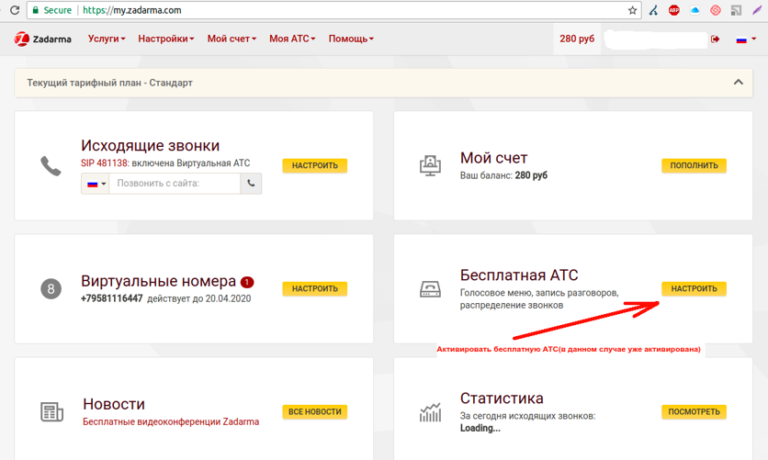Click the Zadarma logo
The width and height of the screenshot is (768, 460).
pyautogui.click(x=43, y=39)
